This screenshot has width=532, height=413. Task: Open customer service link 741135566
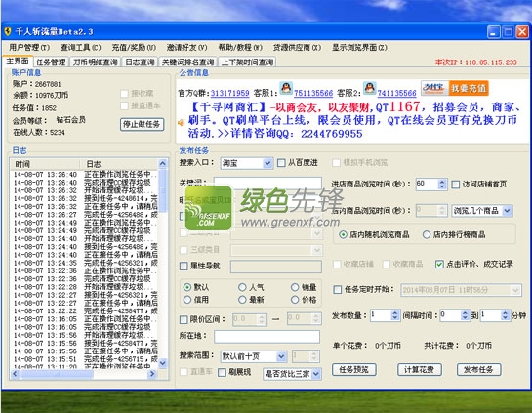pyautogui.click(x=396, y=93)
